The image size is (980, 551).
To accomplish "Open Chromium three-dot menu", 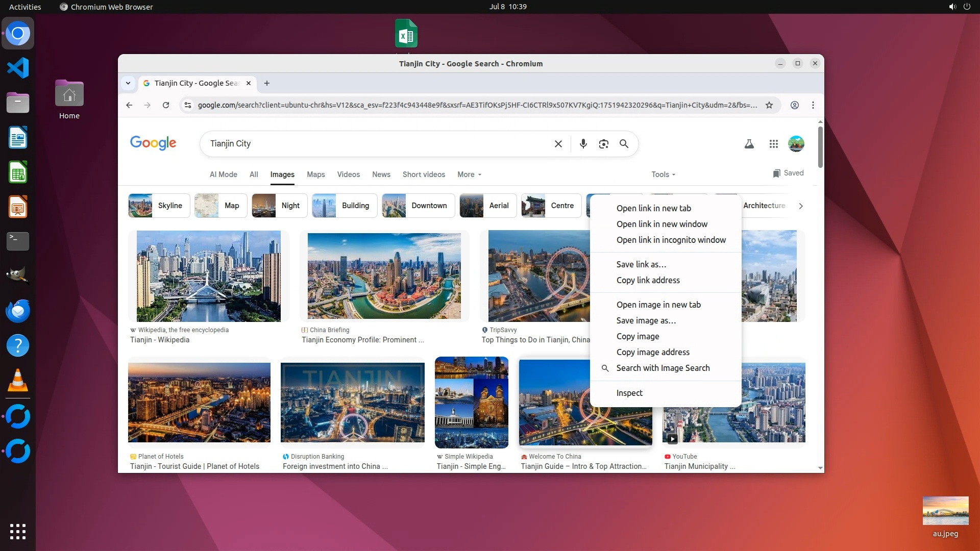I will click(813, 105).
